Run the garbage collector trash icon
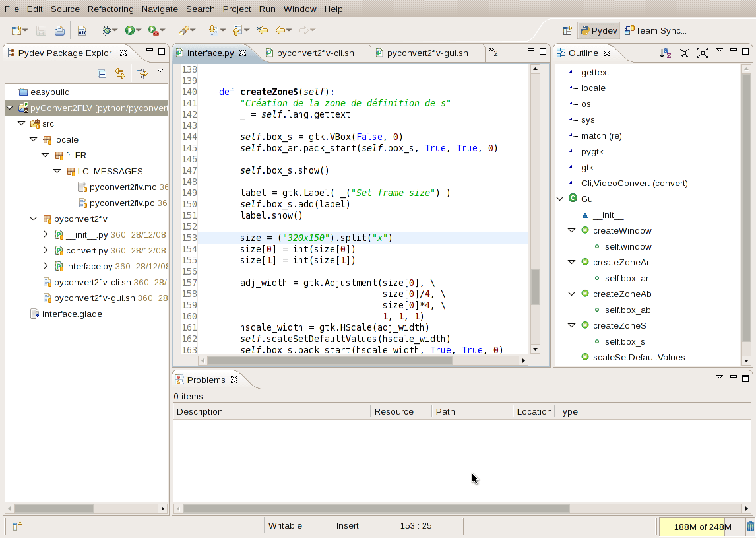The image size is (756, 538). click(x=750, y=526)
